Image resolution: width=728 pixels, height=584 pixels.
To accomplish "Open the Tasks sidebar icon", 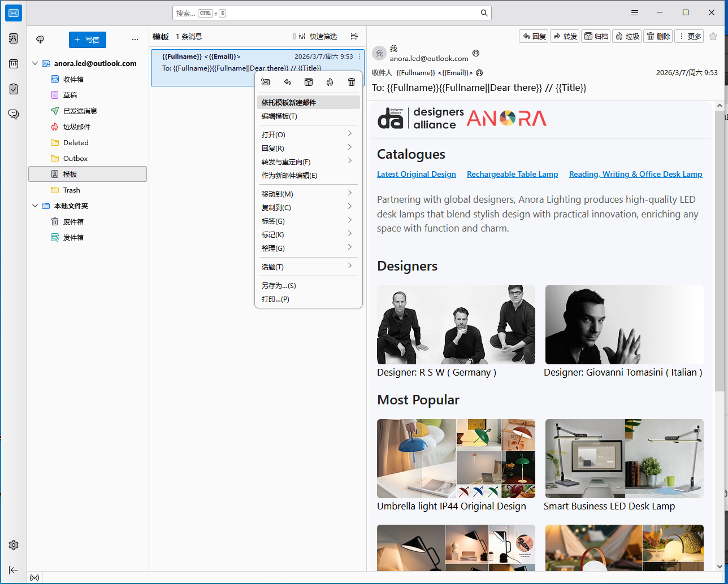I will click(14, 89).
